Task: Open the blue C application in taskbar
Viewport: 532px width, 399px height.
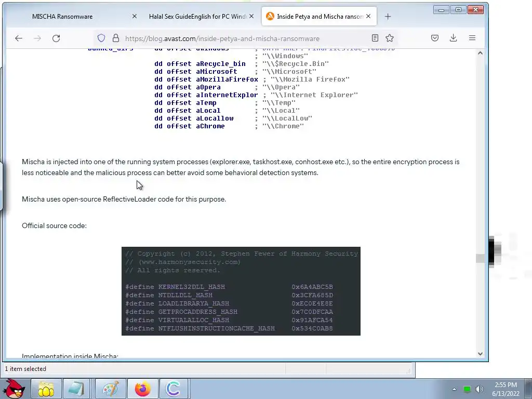Action: tap(173, 389)
